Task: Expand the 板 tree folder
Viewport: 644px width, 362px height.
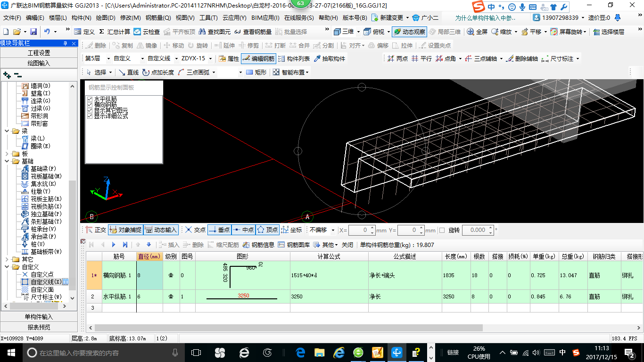Action: tap(7, 154)
